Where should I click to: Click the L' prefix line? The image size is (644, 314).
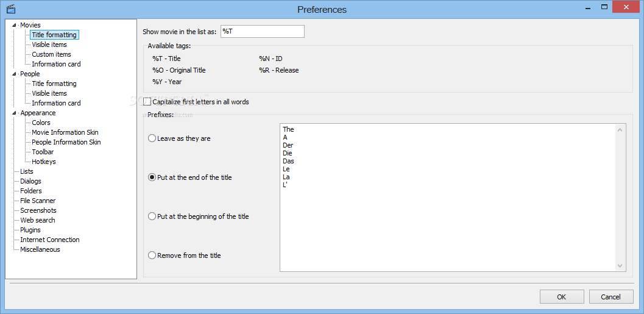286,185
